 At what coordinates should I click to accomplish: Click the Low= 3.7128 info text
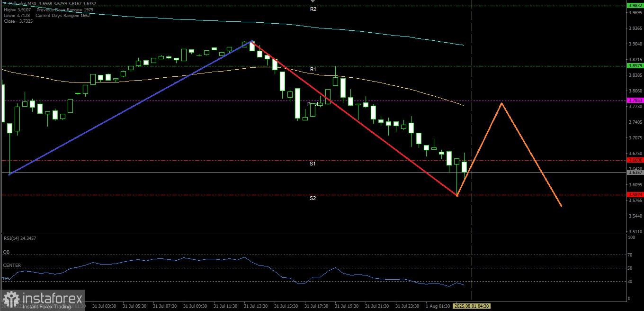[17, 15]
